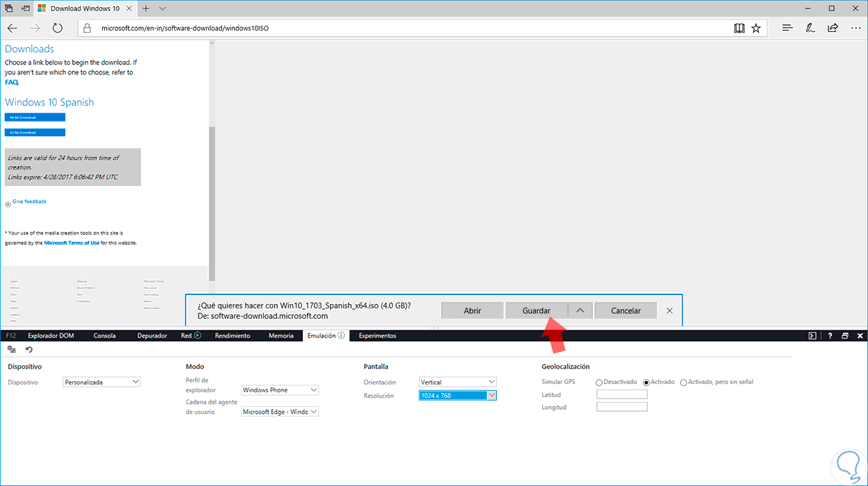Open Edge Settings and more menu
The height and width of the screenshot is (486, 868).
point(855,28)
